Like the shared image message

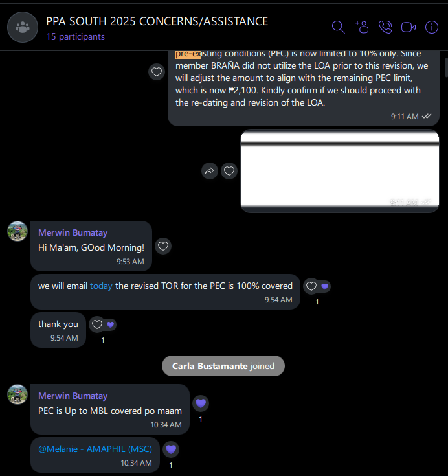point(229,171)
